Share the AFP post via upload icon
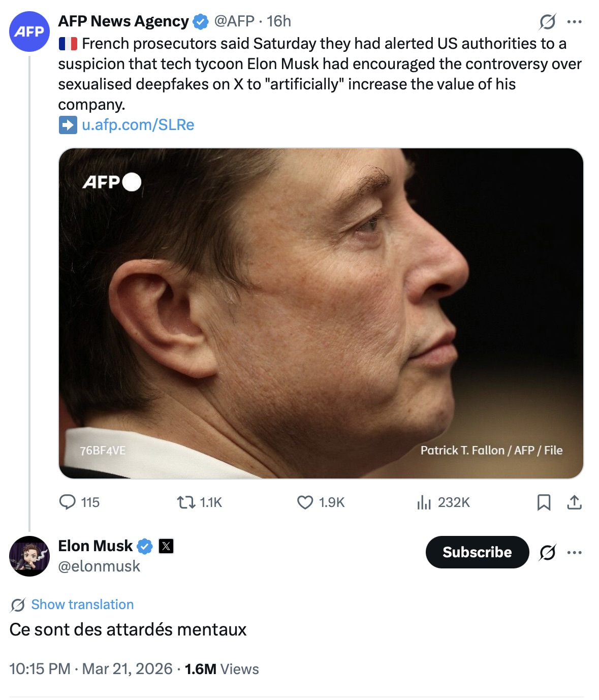This screenshot has height=700, width=599. point(574,502)
